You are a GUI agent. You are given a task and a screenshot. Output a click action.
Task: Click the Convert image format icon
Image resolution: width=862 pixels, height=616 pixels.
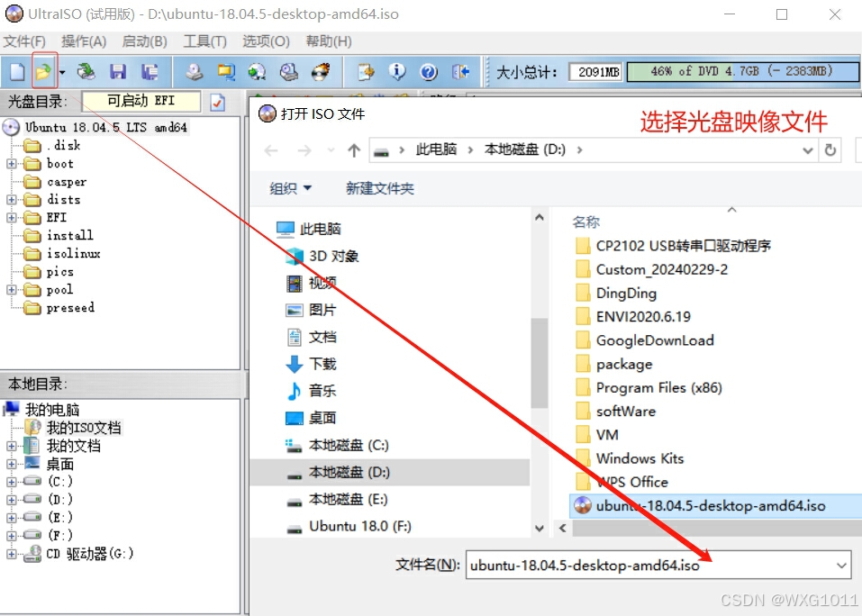tap(225, 71)
